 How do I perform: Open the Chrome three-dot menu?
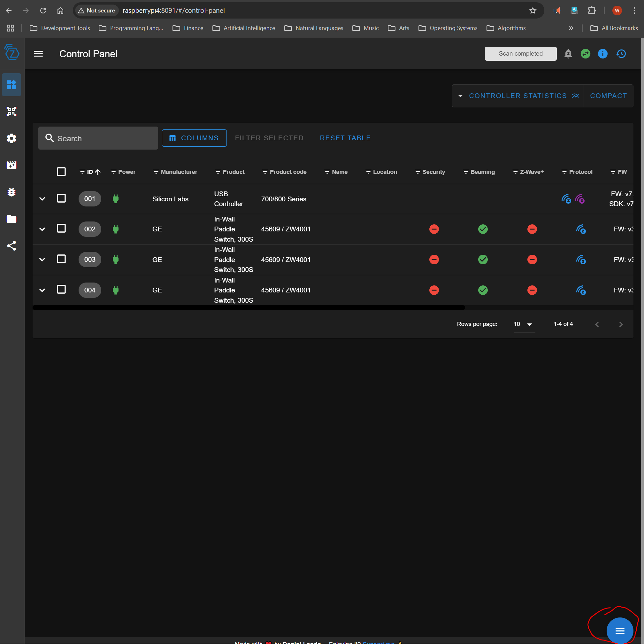click(634, 10)
